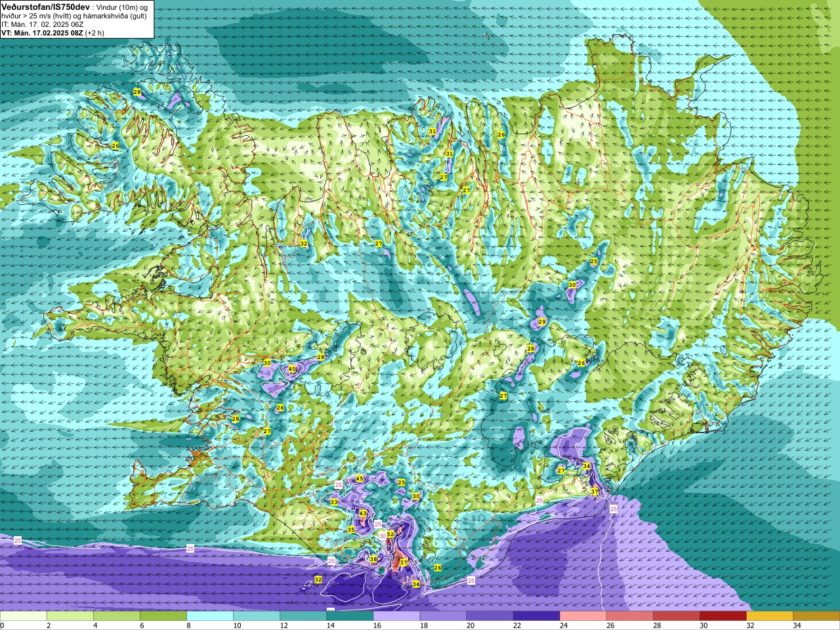Click the legend scale number 24

[x=564, y=625]
